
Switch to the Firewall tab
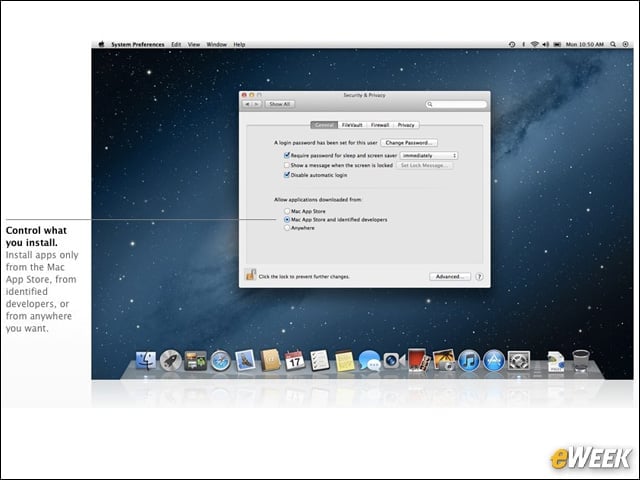[x=380, y=125]
